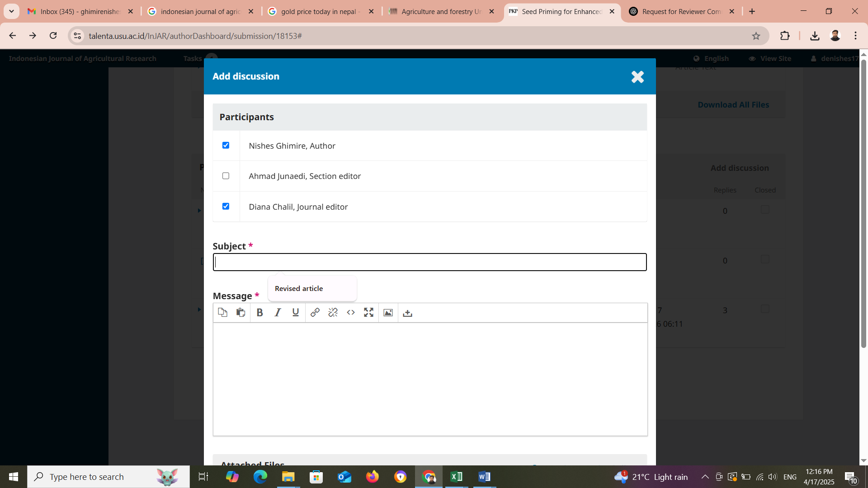Open the source code view icon

point(351,312)
